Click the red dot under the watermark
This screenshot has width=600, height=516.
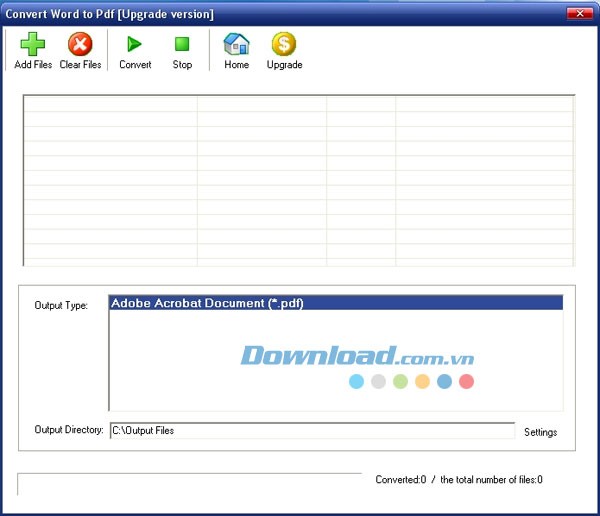(466, 381)
